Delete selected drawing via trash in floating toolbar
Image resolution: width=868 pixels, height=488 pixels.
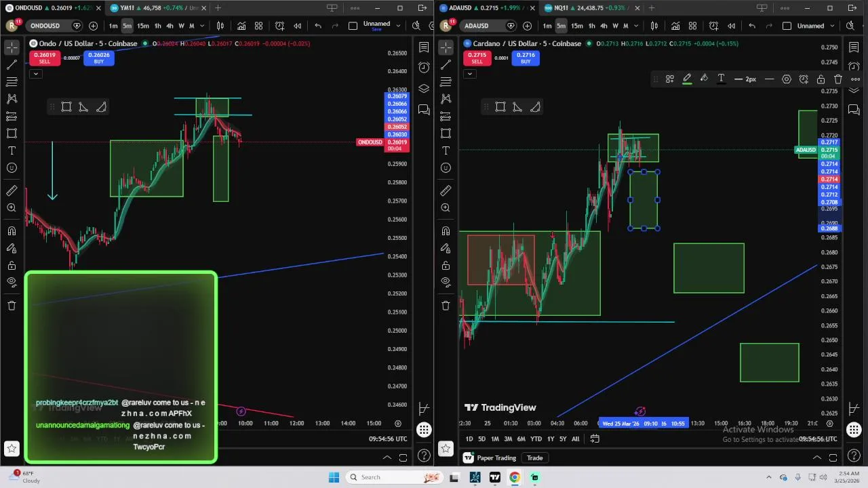(x=837, y=79)
